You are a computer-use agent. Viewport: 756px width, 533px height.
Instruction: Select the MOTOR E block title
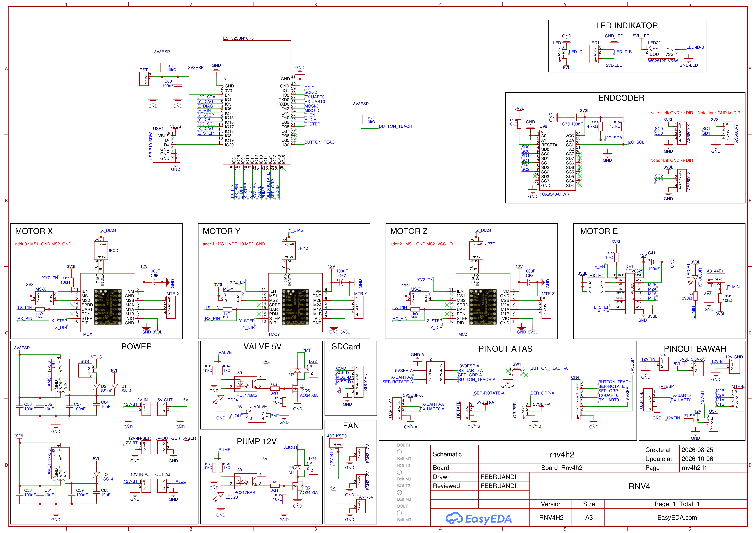click(x=599, y=231)
